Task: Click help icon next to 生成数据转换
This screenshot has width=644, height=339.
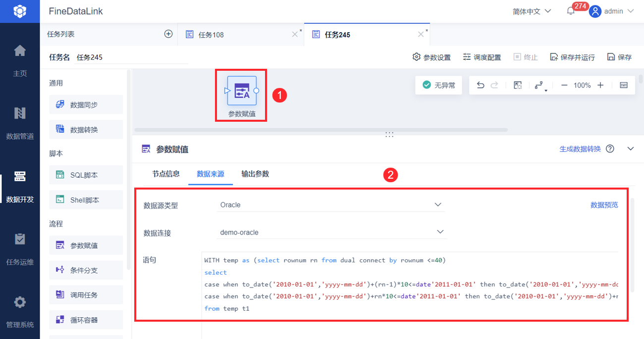Action: 610,149
